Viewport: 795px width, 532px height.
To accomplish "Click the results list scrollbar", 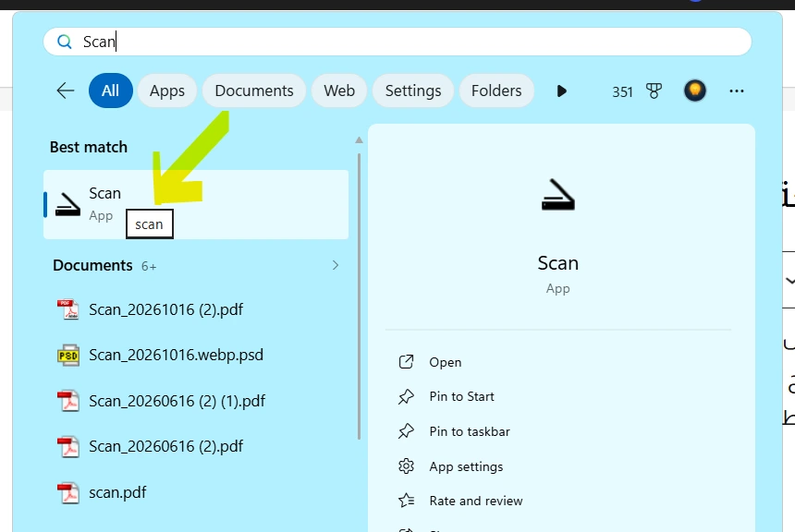I will pos(359,296).
